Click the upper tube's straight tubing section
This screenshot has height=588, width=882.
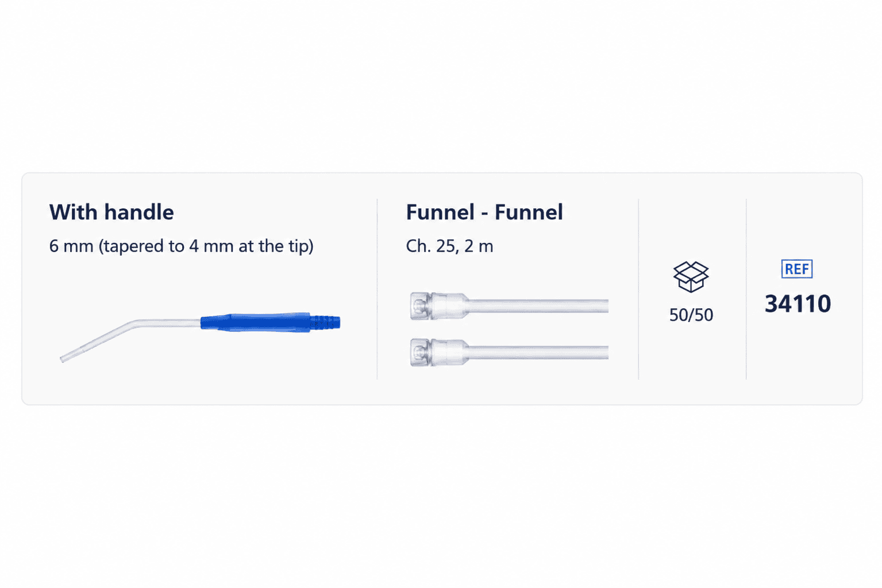(539, 306)
